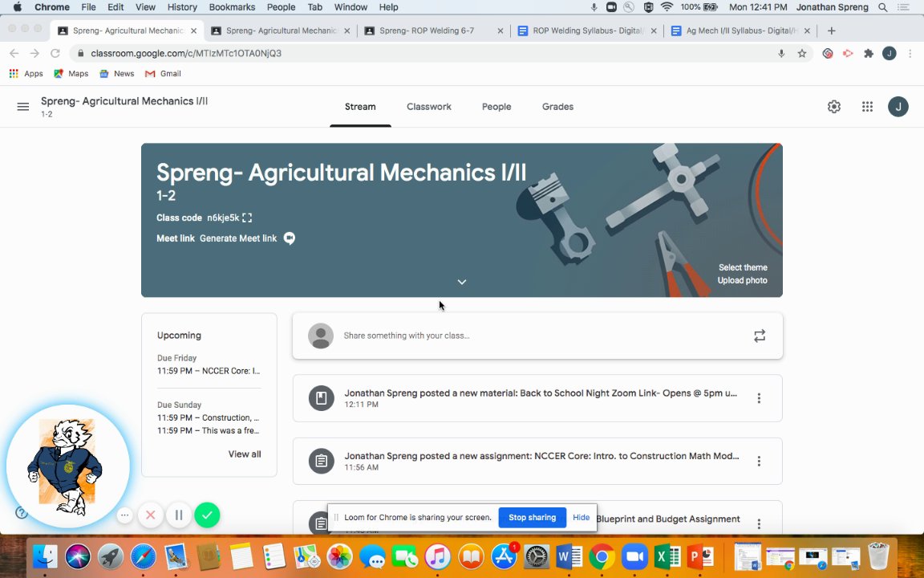The image size is (924, 578).
Task: Finish the Loom recording with green checkmark
Action: point(207,515)
